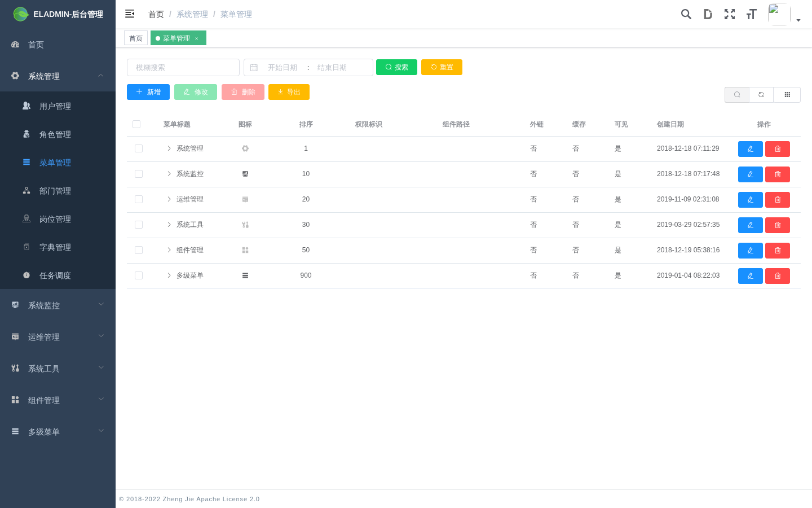
Task: Delete the 系统工具 row with trash icon
Action: click(778, 225)
